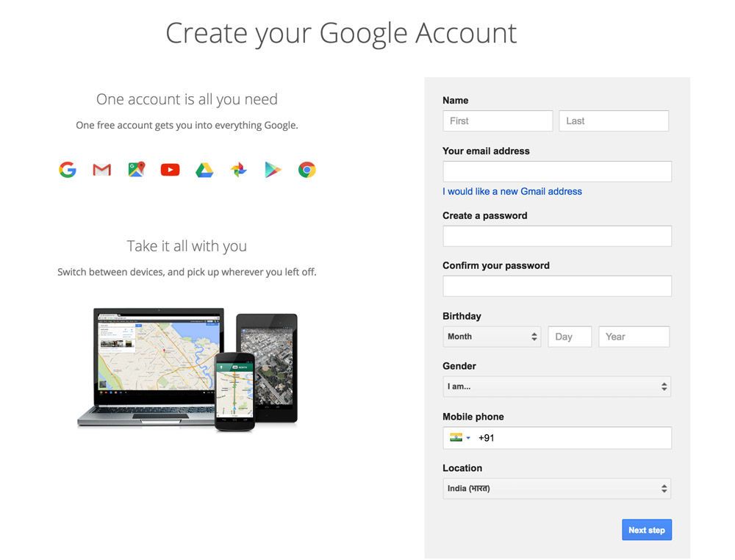Open the birthday Month dropdown
Viewport: 735px width, 560px height.
click(x=492, y=337)
